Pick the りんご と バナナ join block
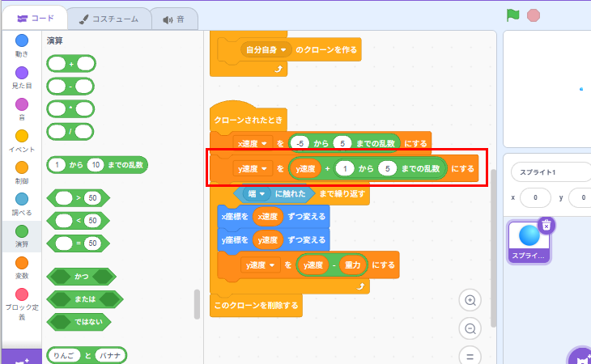 (x=87, y=355)
